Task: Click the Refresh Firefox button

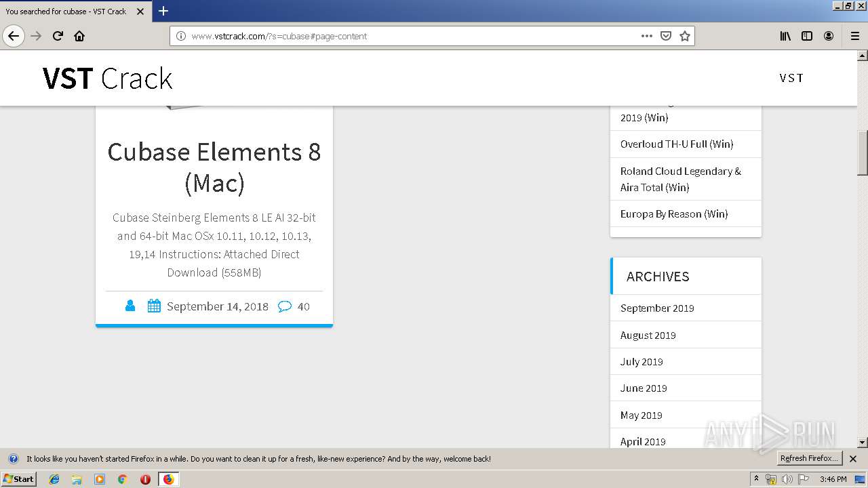Action: pyautogui.click(x=809, y=458)
